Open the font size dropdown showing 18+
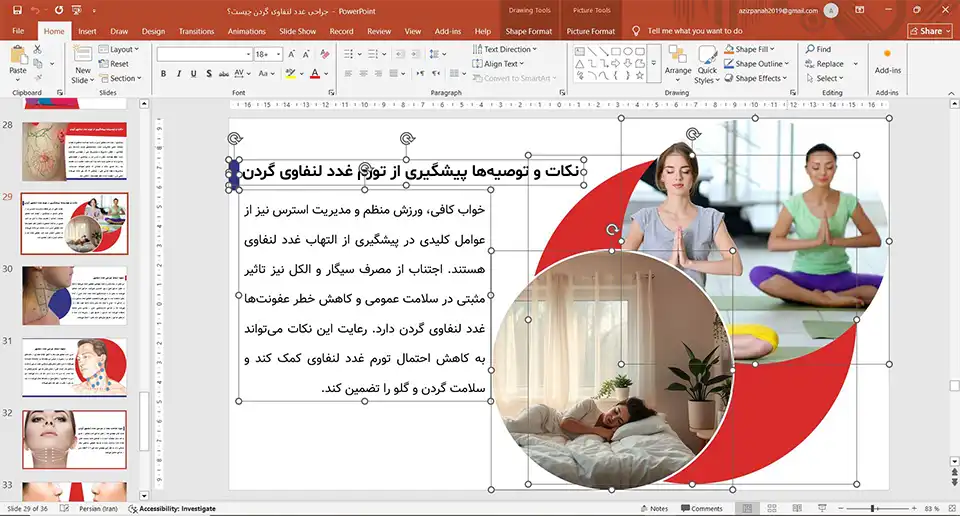 point(268,54)
